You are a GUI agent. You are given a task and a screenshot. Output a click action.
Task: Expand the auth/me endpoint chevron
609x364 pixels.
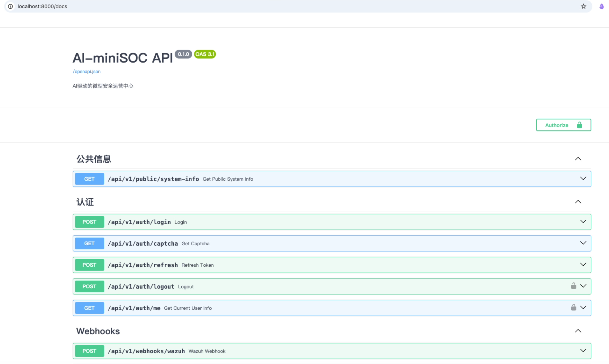click(583, 307)
